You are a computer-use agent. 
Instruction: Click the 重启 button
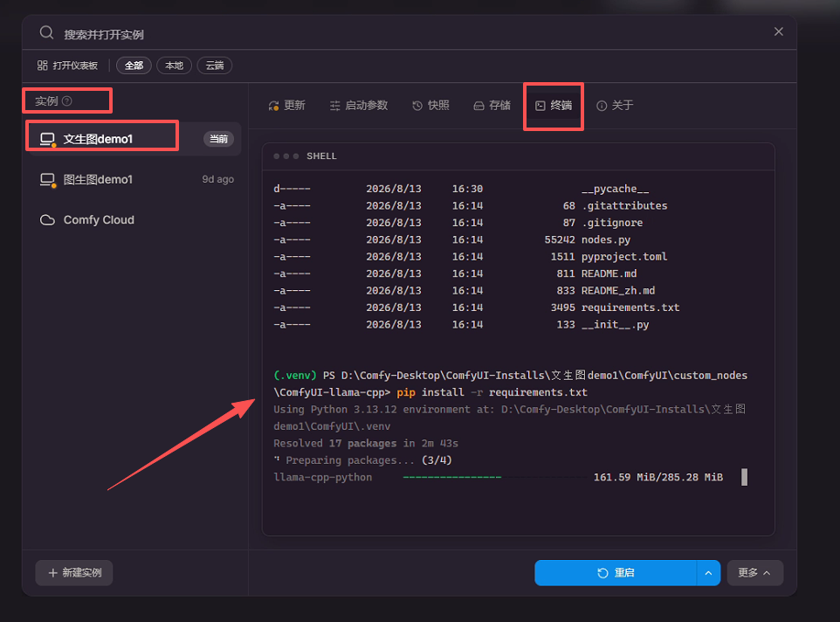pyautogui.click(x=616, y=573)
